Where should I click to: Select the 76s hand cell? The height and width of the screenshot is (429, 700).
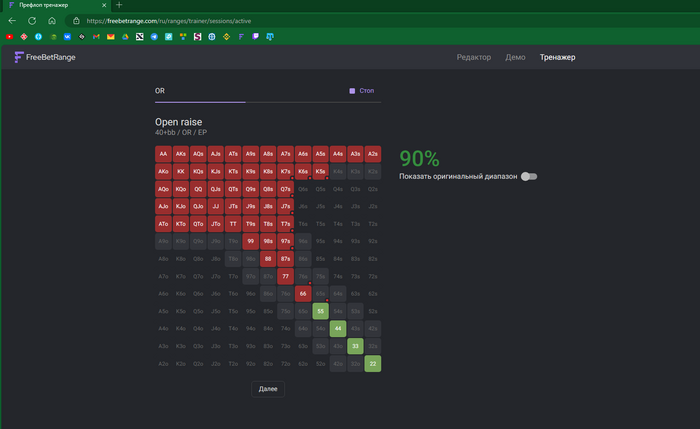(x=303, y=276)
